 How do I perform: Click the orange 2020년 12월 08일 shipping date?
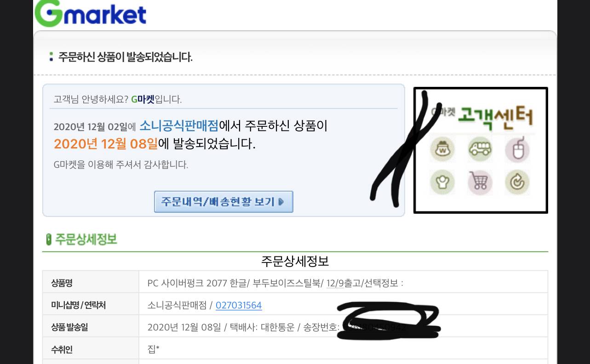coord(106,144)
